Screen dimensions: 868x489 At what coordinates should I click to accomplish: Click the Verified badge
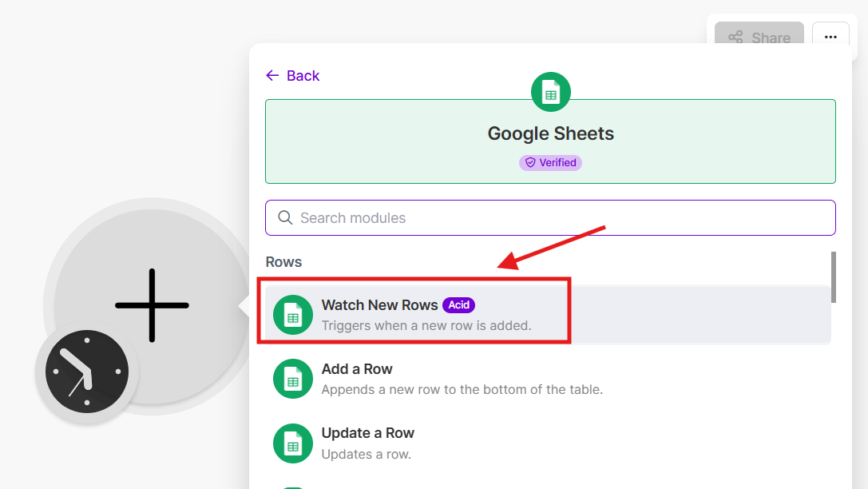tap(550, 163)
